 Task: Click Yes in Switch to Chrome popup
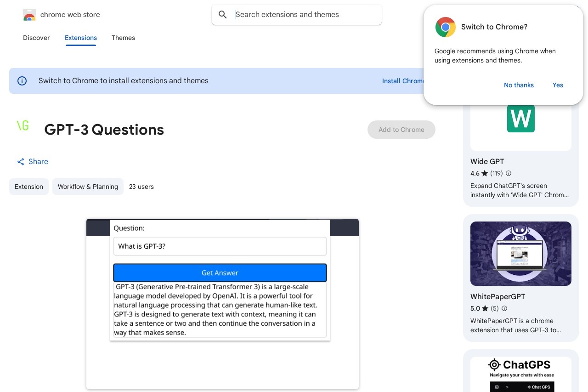558,85
